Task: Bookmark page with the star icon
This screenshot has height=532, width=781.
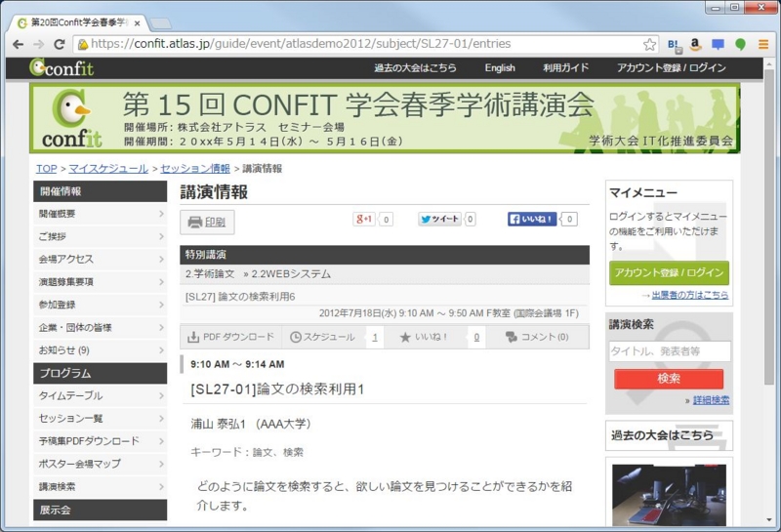Action: click(x=649, y=44)
